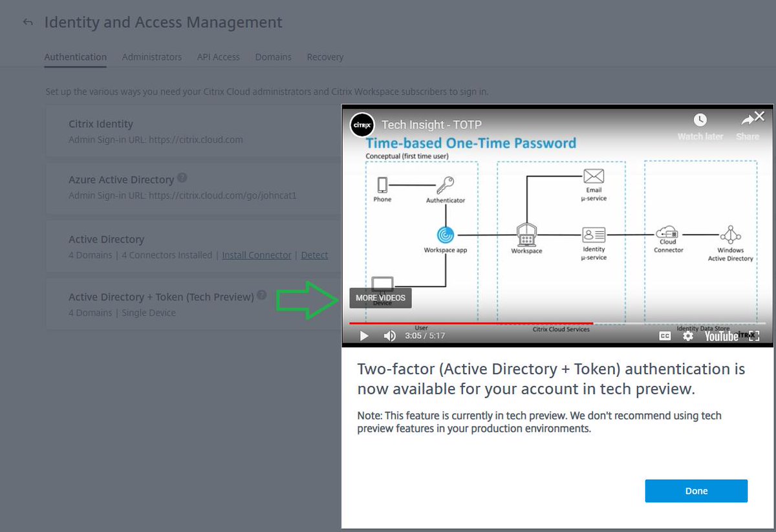Click the Workspace app icon in video
Image resolution: width=776 pixels, height=532 pixels.
(x=446, y=235)
